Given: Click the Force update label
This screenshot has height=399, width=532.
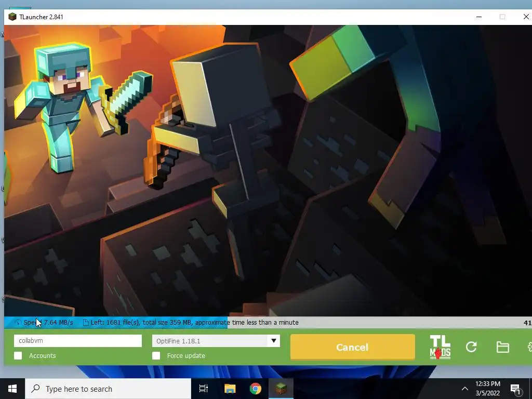Looking at the screenshot, I should tap(186, 355).
